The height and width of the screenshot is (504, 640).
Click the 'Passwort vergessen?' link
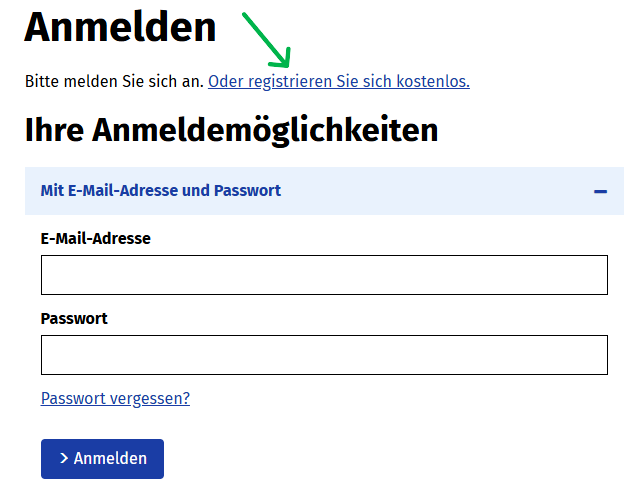click(115, 398)
